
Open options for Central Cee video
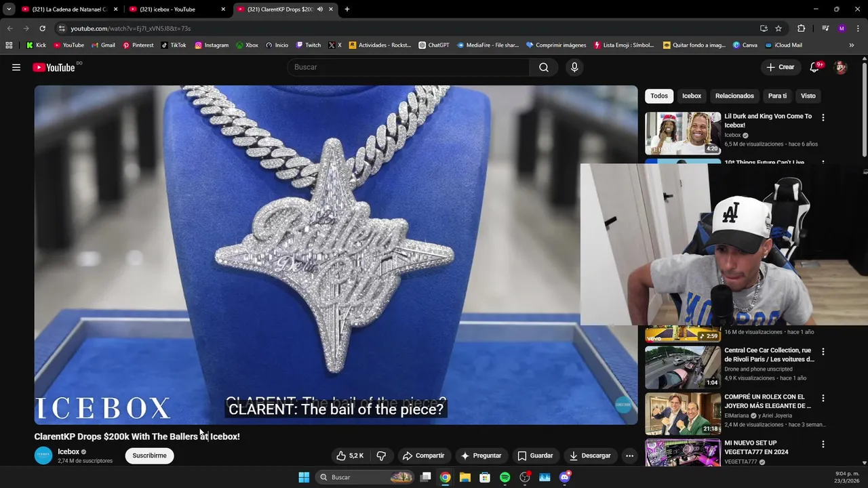(823, 352)
